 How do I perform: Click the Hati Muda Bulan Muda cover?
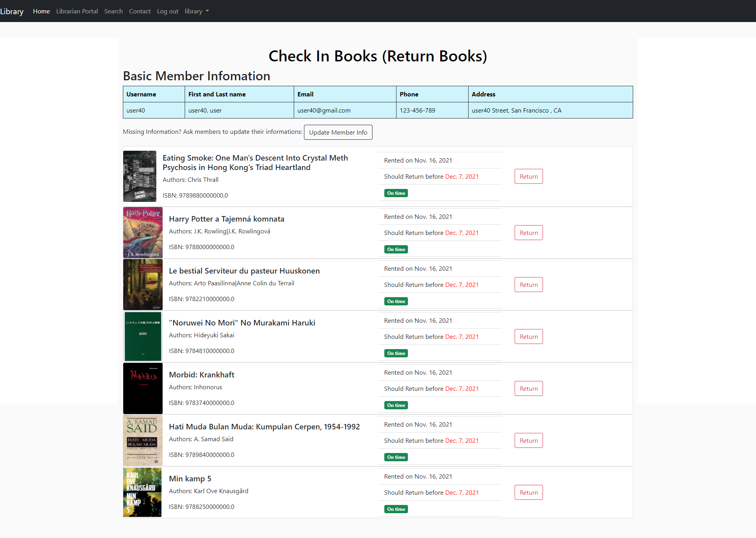pos(143,440)
